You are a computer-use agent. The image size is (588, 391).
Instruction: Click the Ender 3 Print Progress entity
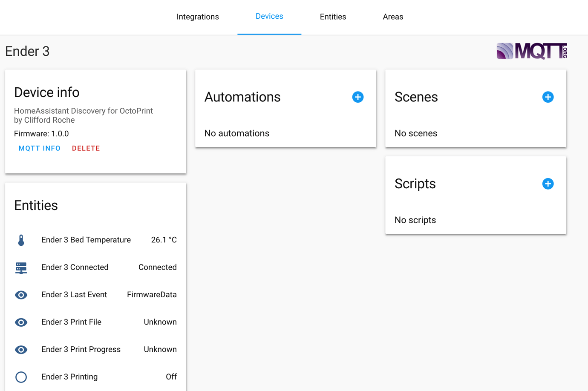81,350
